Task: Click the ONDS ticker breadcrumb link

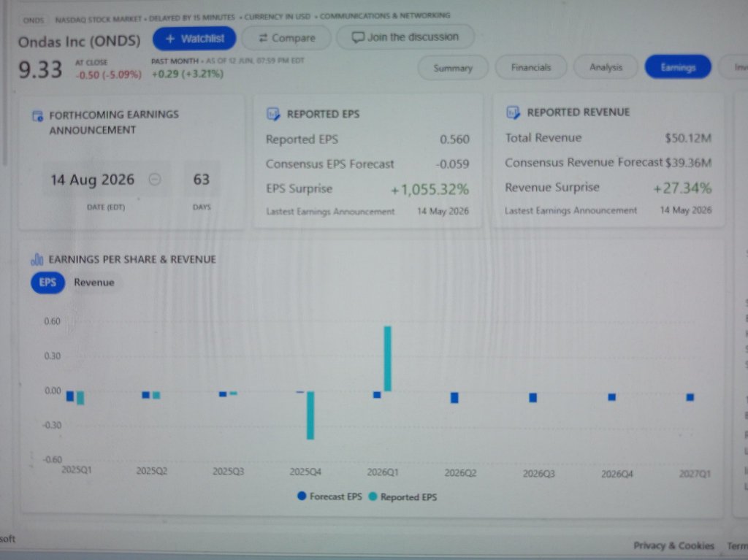Action: (34, 20)
